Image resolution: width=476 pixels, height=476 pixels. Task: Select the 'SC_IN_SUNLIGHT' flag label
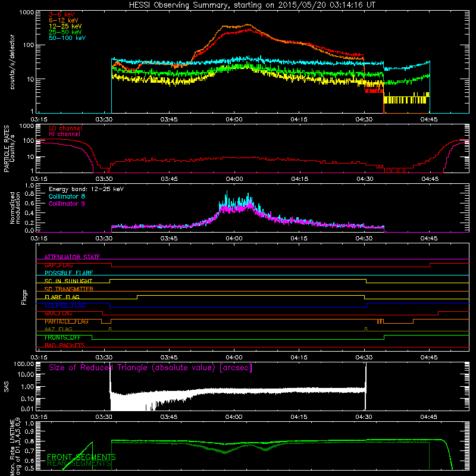pyautogui.click(x=68, y=281)
